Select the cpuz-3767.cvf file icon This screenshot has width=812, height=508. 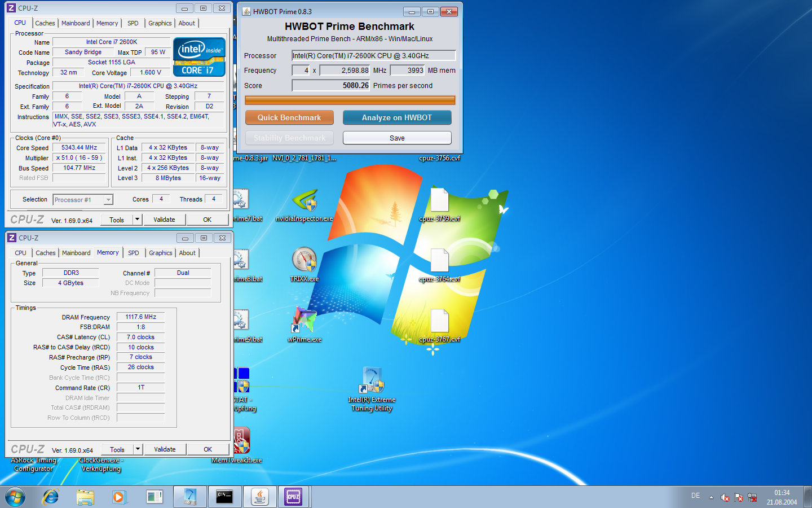click(x=440, y=325)
